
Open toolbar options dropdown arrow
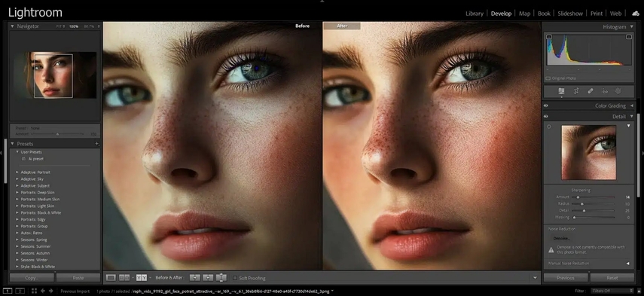[535, 278]
